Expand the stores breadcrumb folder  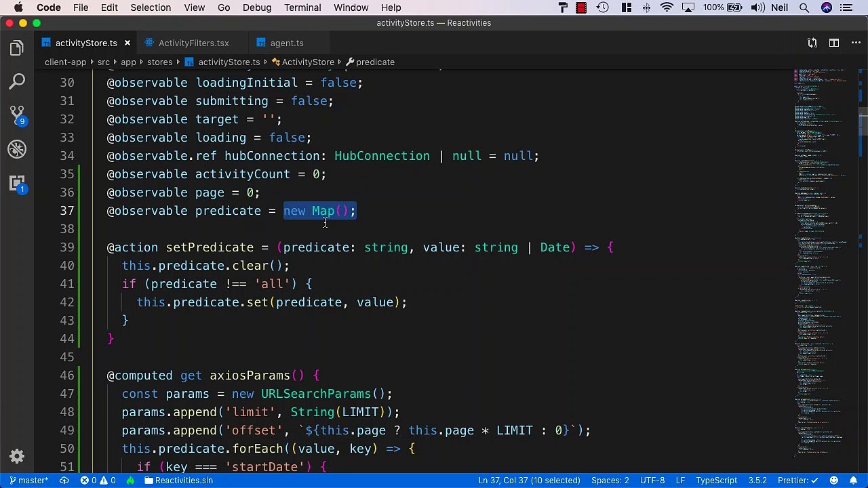click(x=160, y=62)
